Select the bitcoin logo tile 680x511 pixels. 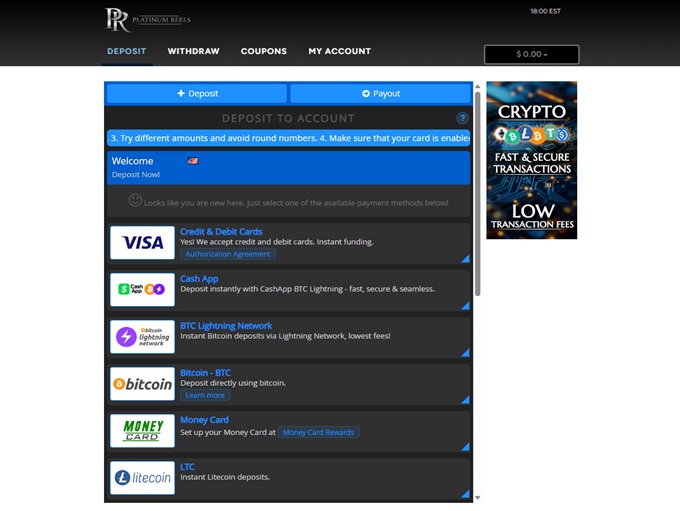[142, 383]
